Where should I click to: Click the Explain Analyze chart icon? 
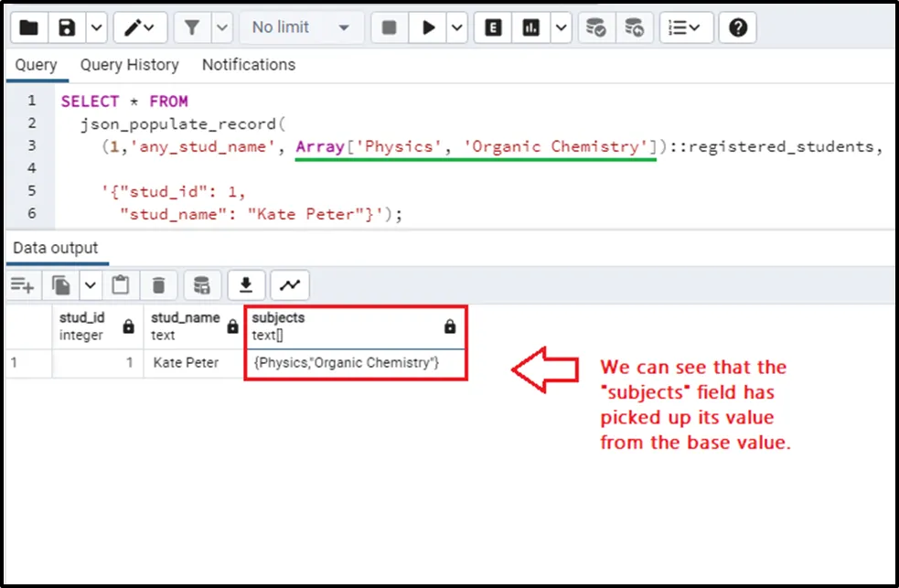coord(531,27)
